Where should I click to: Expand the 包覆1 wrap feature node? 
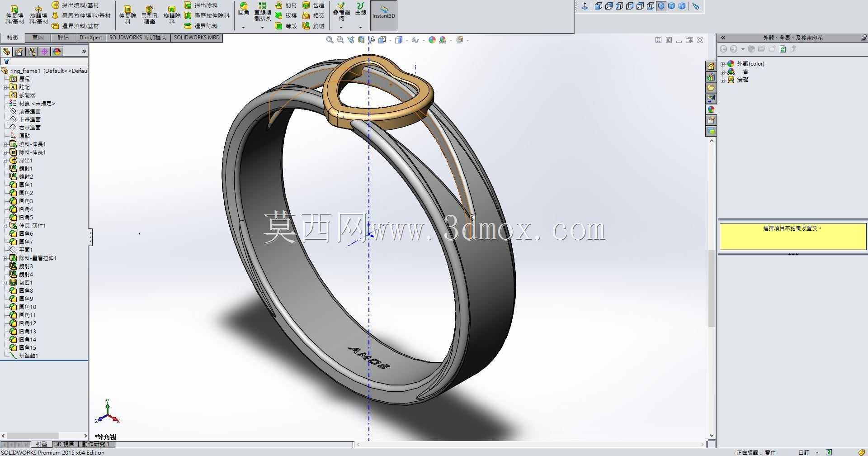[5, 282]
